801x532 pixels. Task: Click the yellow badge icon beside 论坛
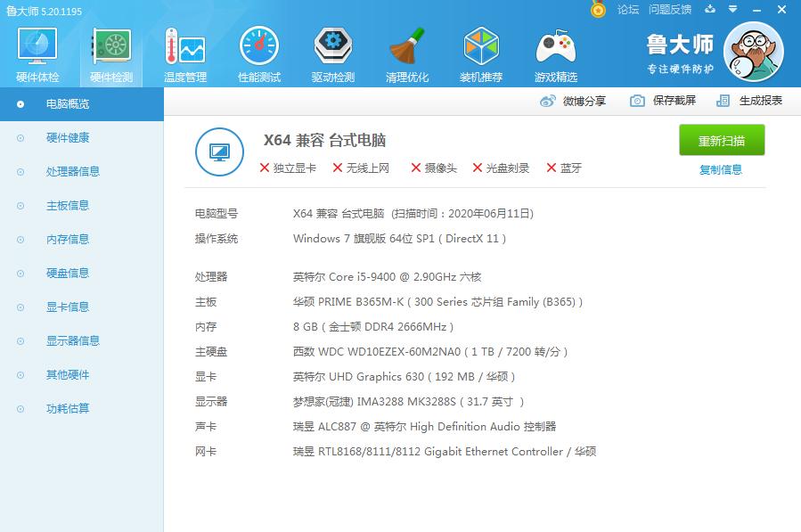pyautogui.click(x=596, y=10)
